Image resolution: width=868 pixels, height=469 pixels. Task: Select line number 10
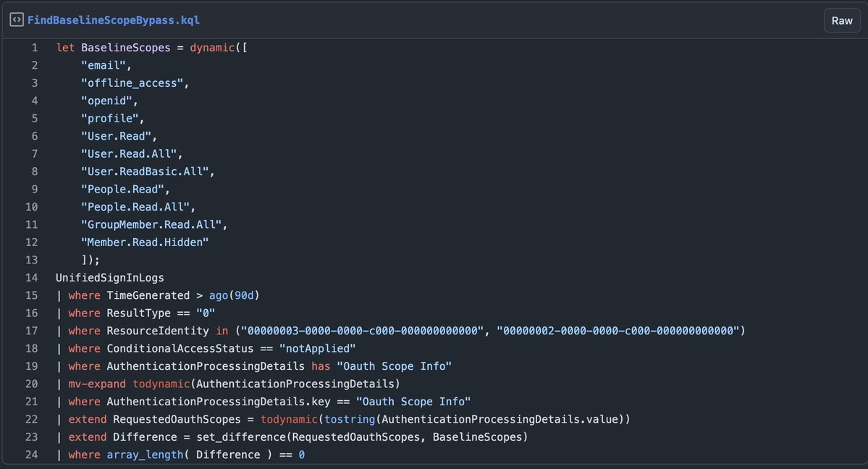pos(32,207)
